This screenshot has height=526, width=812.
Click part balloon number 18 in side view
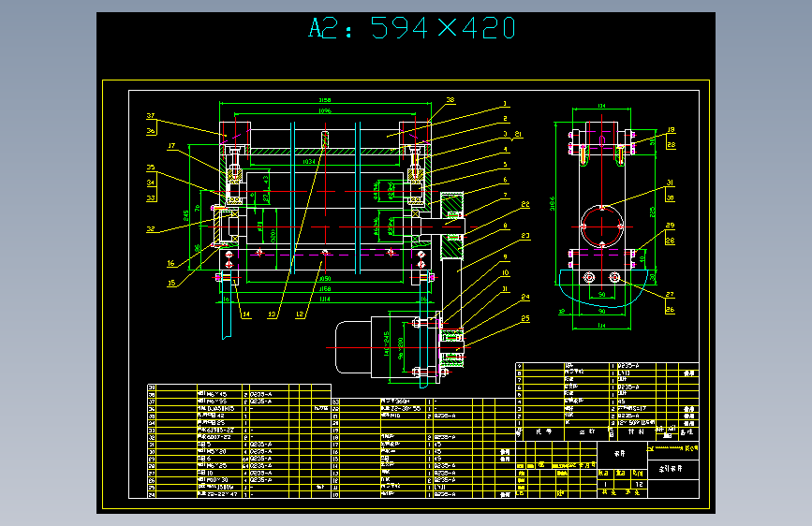671,129
